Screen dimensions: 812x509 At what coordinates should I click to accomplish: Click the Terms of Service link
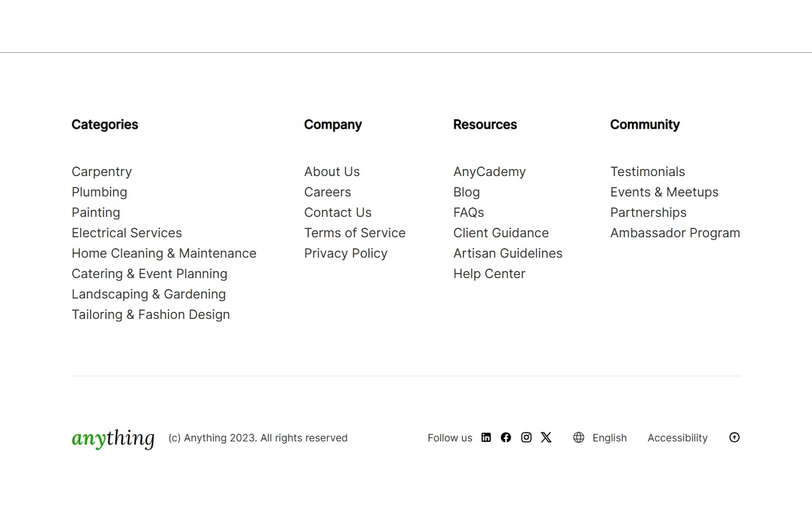click(x=354, y=233)
